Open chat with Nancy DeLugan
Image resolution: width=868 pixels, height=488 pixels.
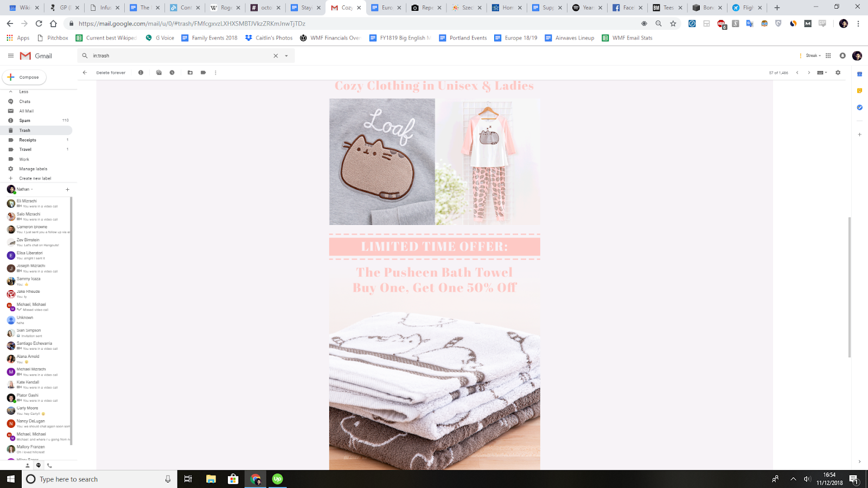click(x=36, y=423)
